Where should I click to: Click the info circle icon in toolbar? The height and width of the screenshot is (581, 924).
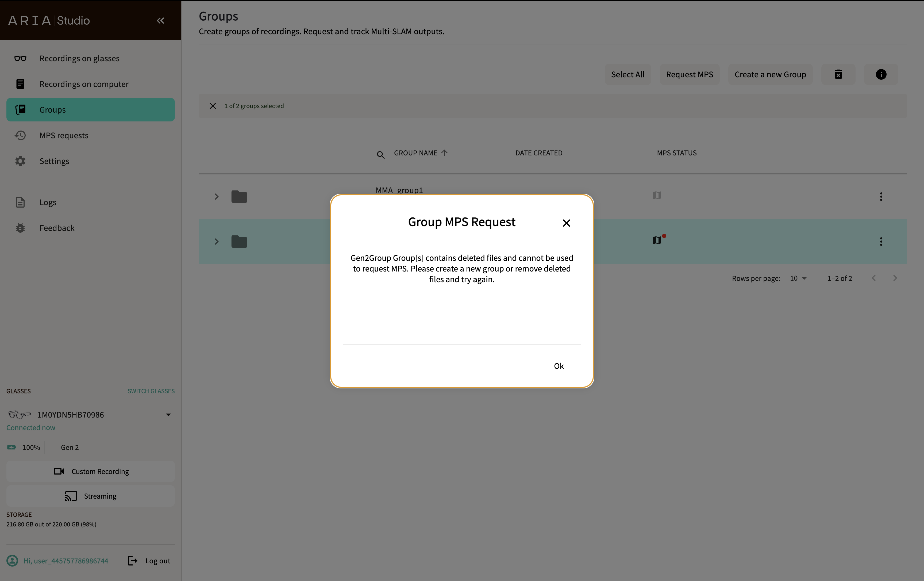click(881, 74)
